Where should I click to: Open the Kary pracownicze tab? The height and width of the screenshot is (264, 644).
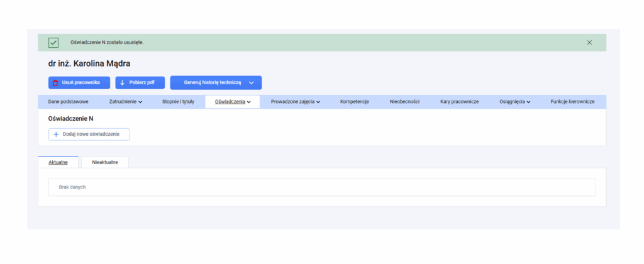(460, 102)
